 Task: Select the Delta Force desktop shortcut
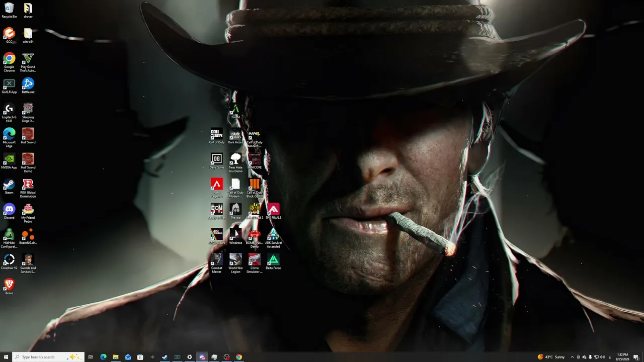[x=273, y=262]
